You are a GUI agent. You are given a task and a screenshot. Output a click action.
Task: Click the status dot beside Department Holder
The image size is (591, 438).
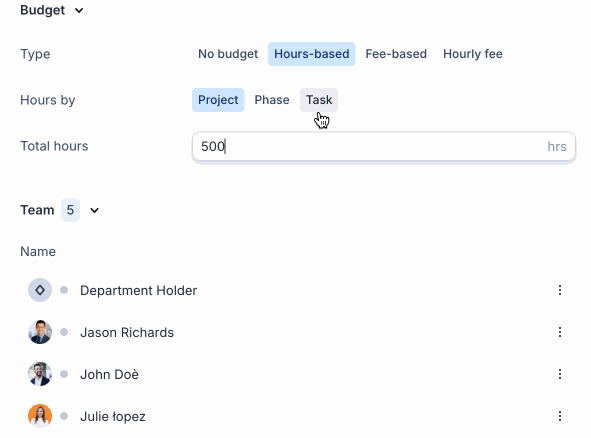(64, 290)
